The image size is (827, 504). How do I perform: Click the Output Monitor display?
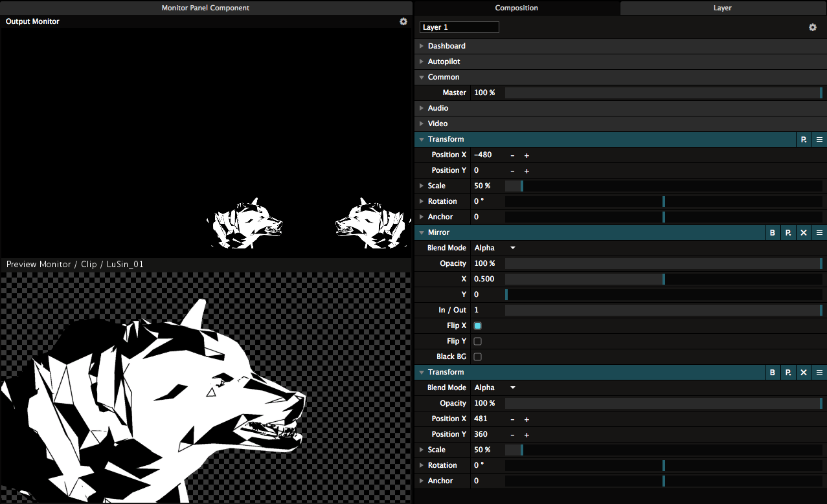click(206, 142)
